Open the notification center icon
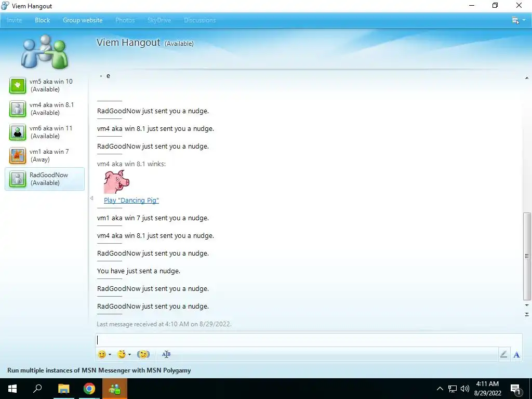532x399 pixels. click(x=516, y=389)
